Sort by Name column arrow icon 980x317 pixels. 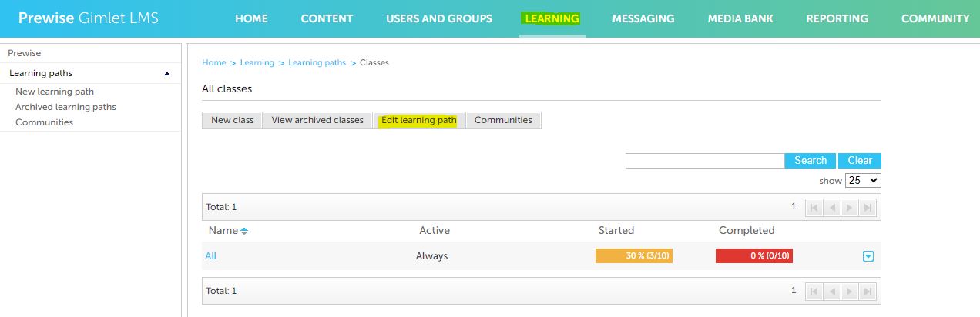tap(244, 231)
